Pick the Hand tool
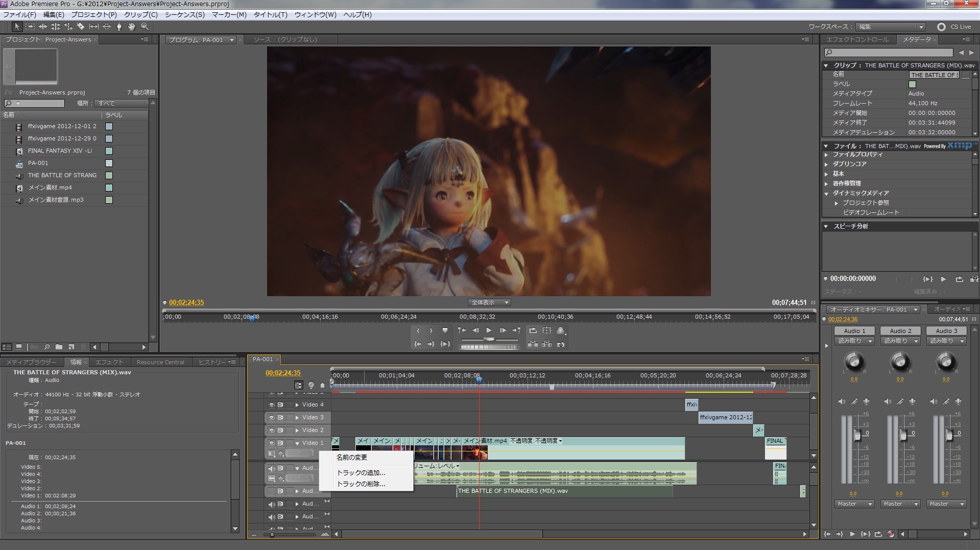The image size is (980, 550). point(132,27)
